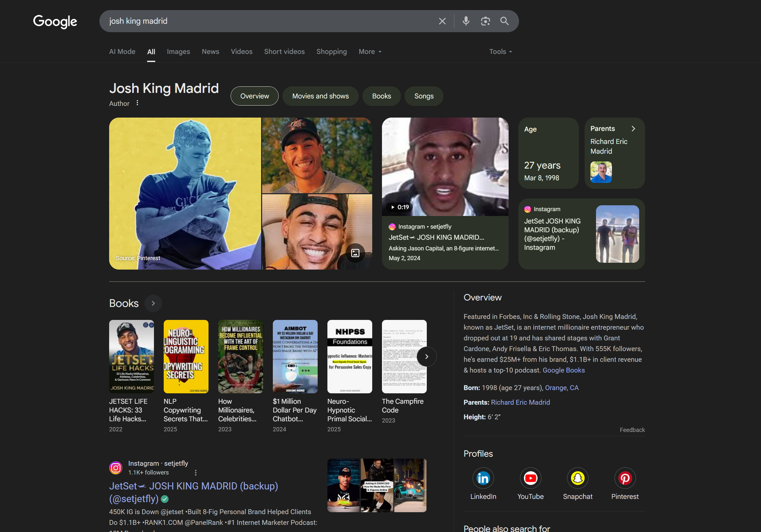Click the Instagram icon beside setjetfly
Image resolution: width=761 pixels, height=532 pixels.
click(x=115, y=468)
